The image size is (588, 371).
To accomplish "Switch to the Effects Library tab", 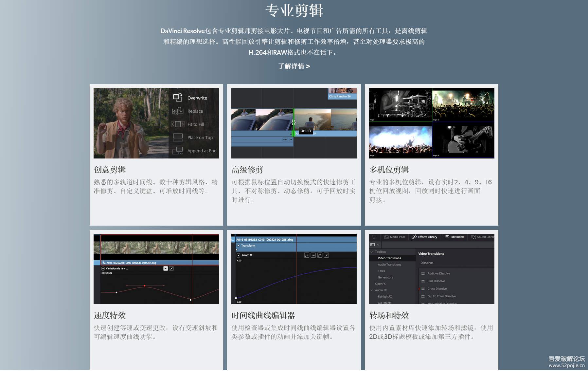I will pyautogui.click(x=425, y=237).
